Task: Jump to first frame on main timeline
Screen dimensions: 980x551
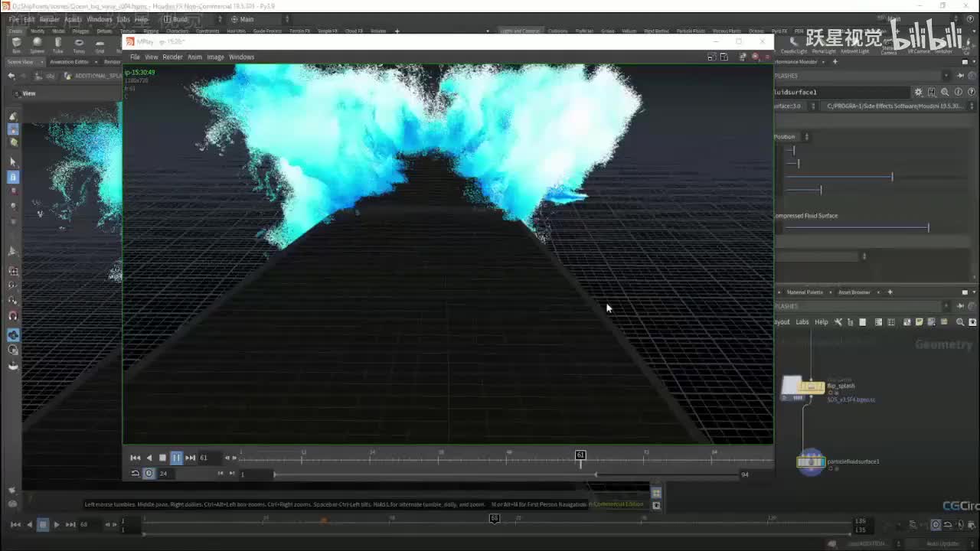Action: point(15,524)
